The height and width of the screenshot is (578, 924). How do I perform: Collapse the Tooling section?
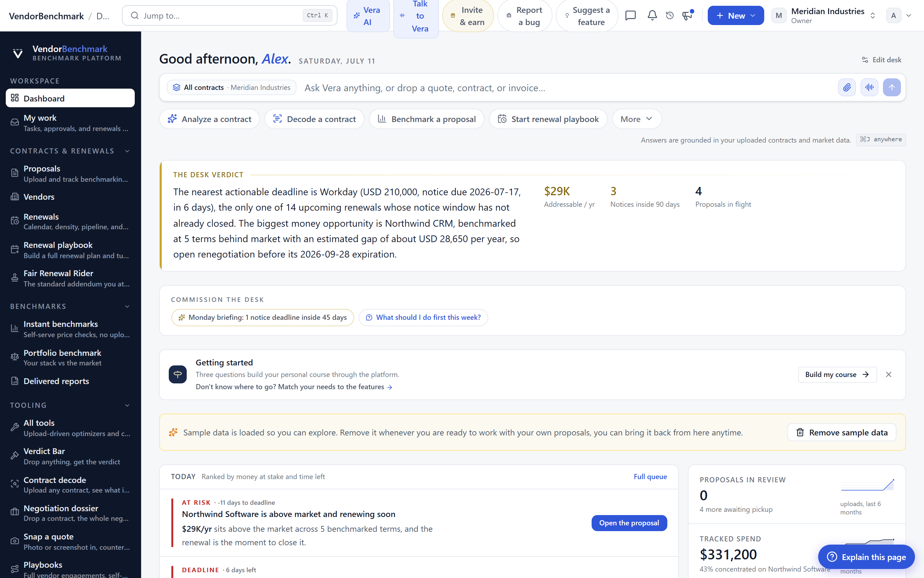coord(127,405)
